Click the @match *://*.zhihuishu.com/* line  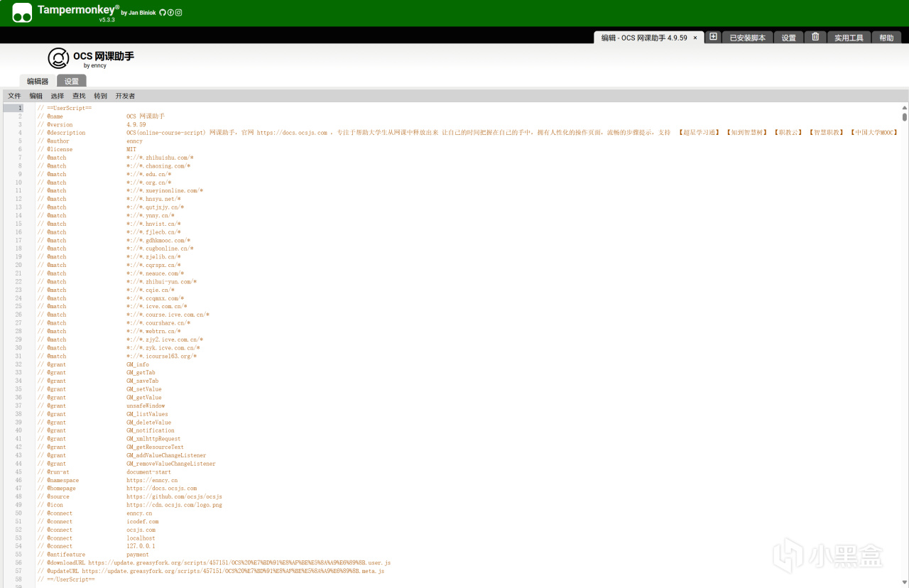(116, 158)
